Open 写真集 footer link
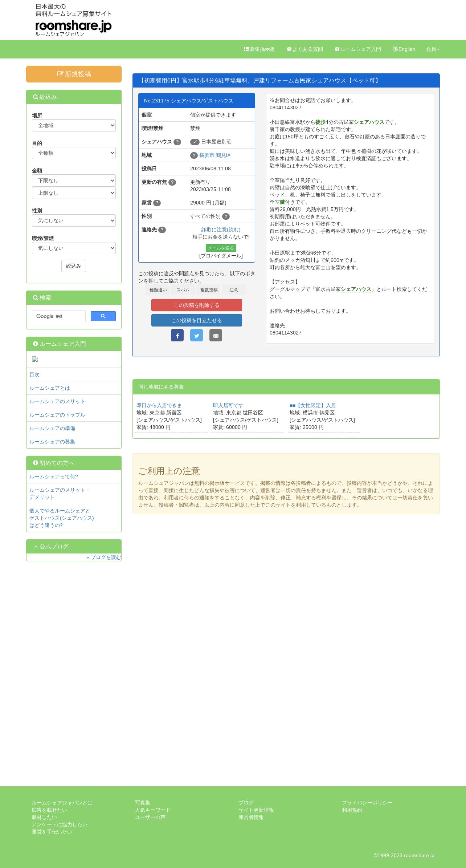Viewport: 466px width, 868px height. click(143, 803)
